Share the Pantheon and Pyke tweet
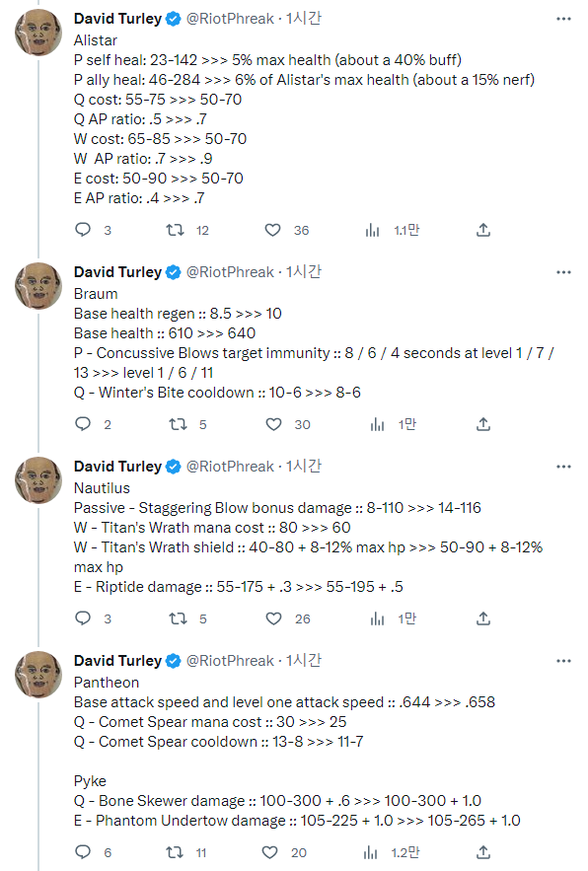588x871 pixels. [483, 851]
